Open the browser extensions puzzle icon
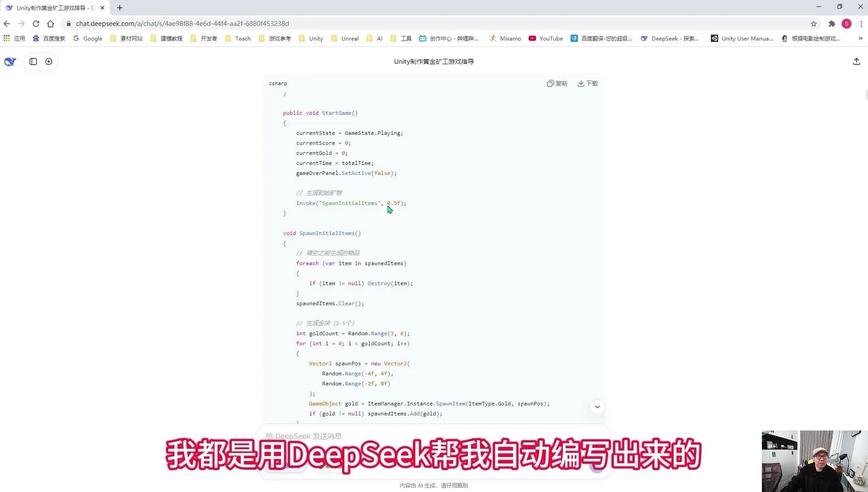 832,24
